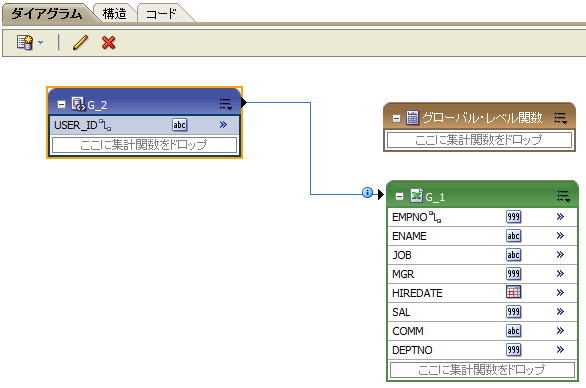The height and width of the screenshot is (388, 586).
Task: Open the JOB element action arrows
Action: pos(560,255)
